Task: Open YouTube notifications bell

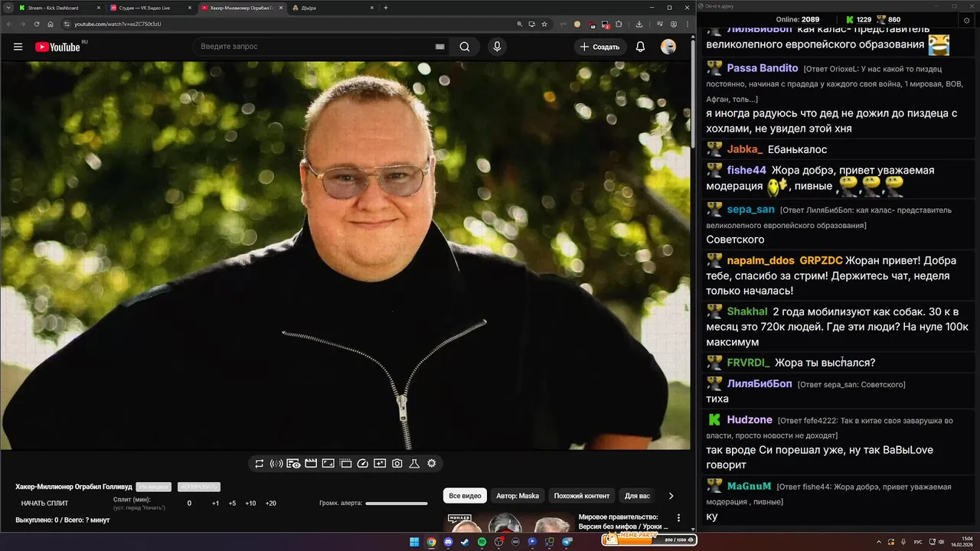Action: (x=641, y=47)
